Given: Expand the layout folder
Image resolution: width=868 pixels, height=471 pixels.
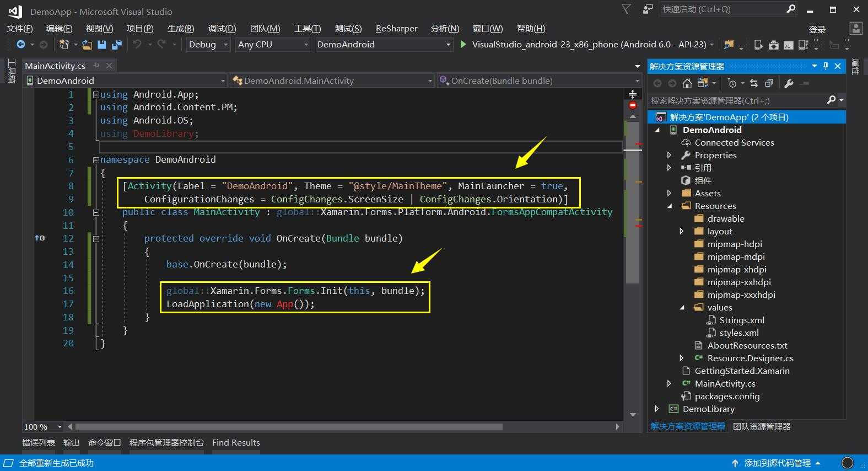Looking at the screenshot, I should (x=682, y=232).
